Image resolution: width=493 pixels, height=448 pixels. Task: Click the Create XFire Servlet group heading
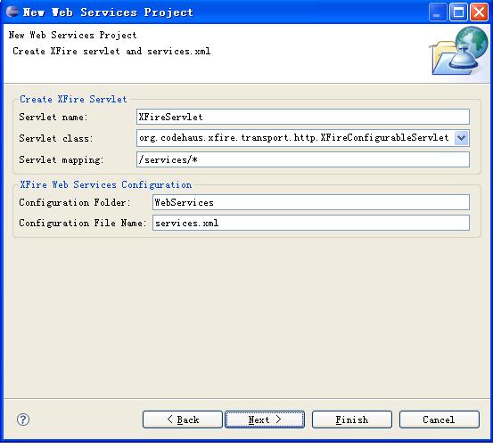[73, 99]
